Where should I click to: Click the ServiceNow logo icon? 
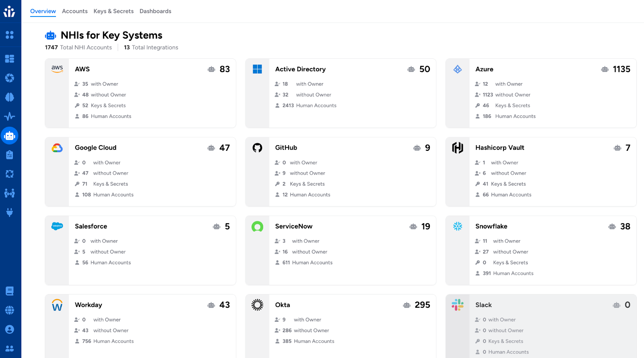tap(258, 226)
